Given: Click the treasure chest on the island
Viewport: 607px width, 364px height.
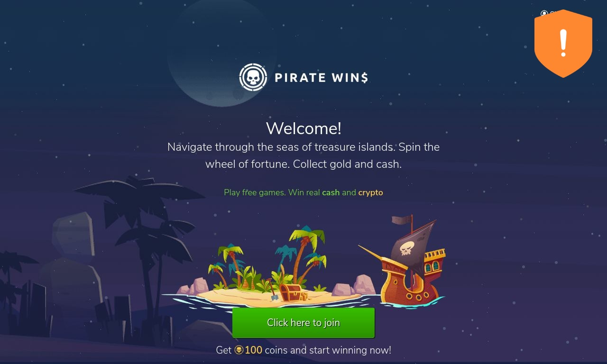Looking at the screenshot, I should pyautogui.click(x=290, y=293).
